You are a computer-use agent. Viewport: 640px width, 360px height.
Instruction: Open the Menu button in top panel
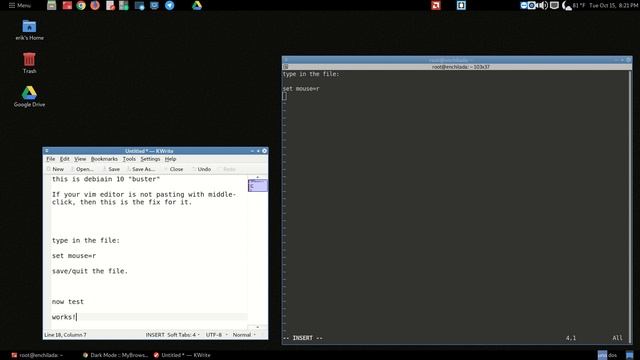coord(20,5)
